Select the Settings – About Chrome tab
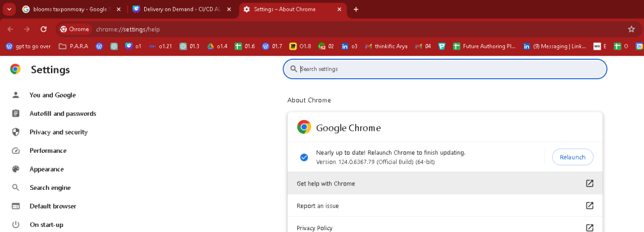Viewport: 644px width, 232px height. tap(293, 9)
